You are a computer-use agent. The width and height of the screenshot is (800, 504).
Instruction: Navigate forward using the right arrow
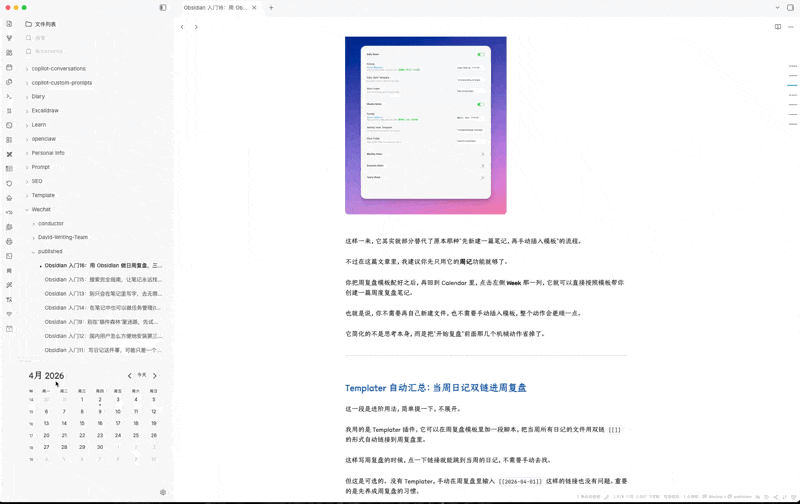196,27
